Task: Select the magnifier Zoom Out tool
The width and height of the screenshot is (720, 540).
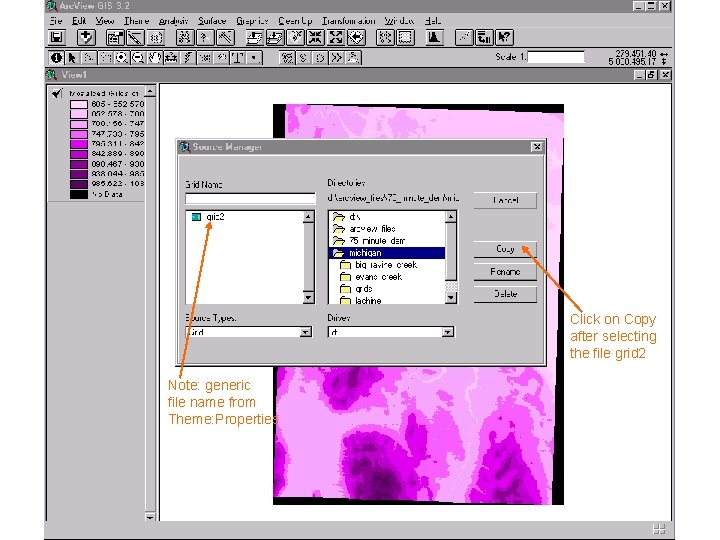Action: click(138, 58)
